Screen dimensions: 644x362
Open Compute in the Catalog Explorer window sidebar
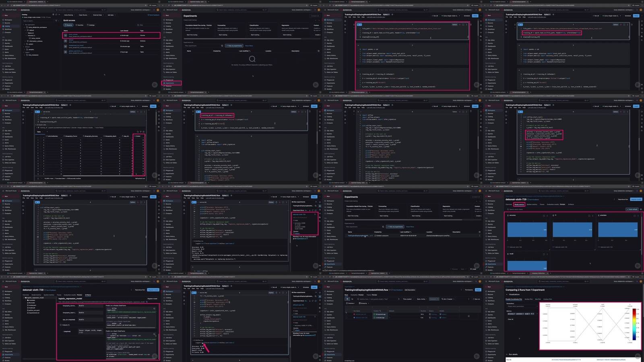tap(8, 33)
